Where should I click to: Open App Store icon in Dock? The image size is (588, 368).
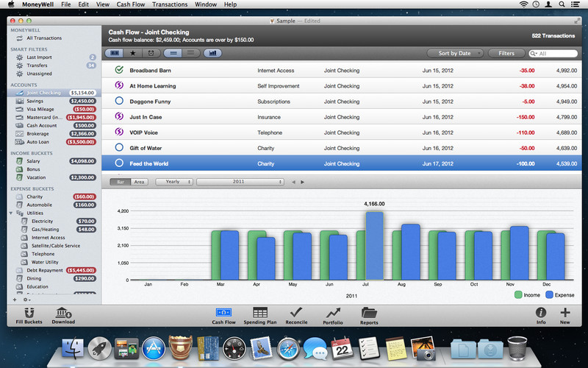[x=154, y=348]
